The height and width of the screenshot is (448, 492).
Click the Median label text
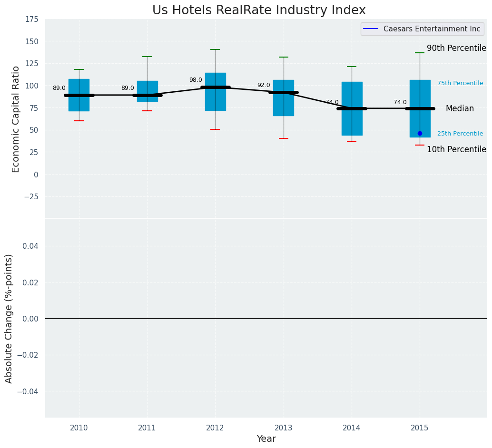click(x=460, y=108)
